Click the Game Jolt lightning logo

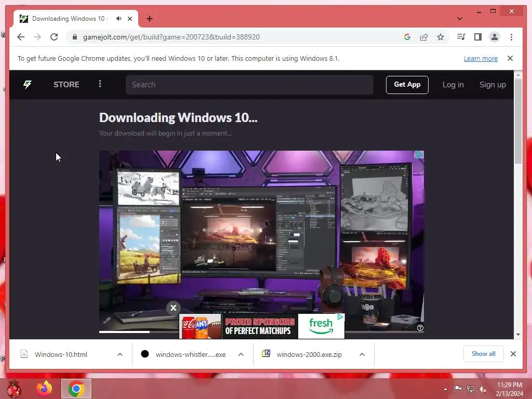pyautogui.click(x=28, y=85)
